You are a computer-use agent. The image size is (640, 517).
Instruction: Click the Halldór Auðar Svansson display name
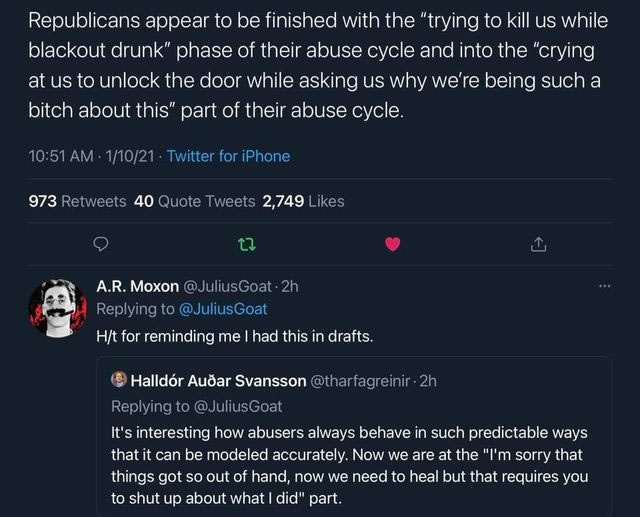(x=216, y=380)
